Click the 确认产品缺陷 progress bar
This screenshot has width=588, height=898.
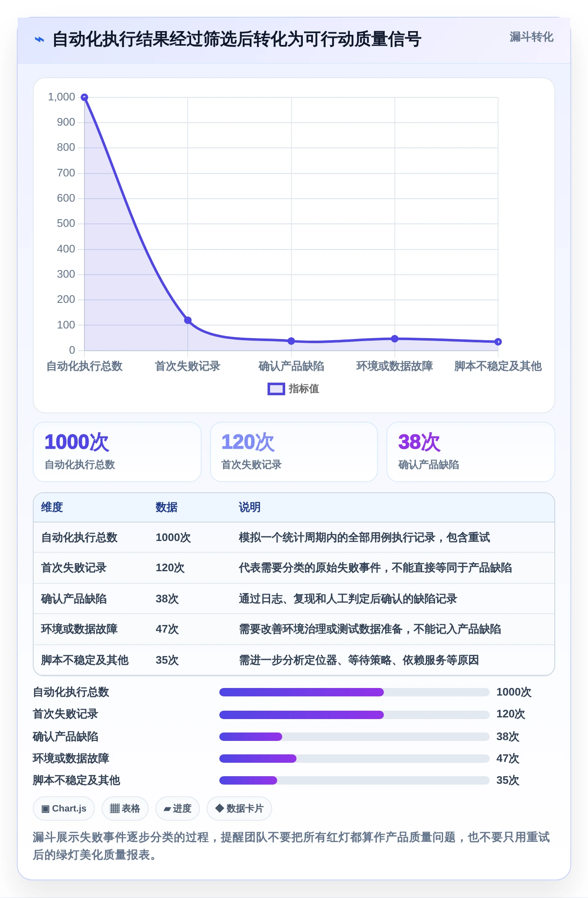[x=354, y=737]
